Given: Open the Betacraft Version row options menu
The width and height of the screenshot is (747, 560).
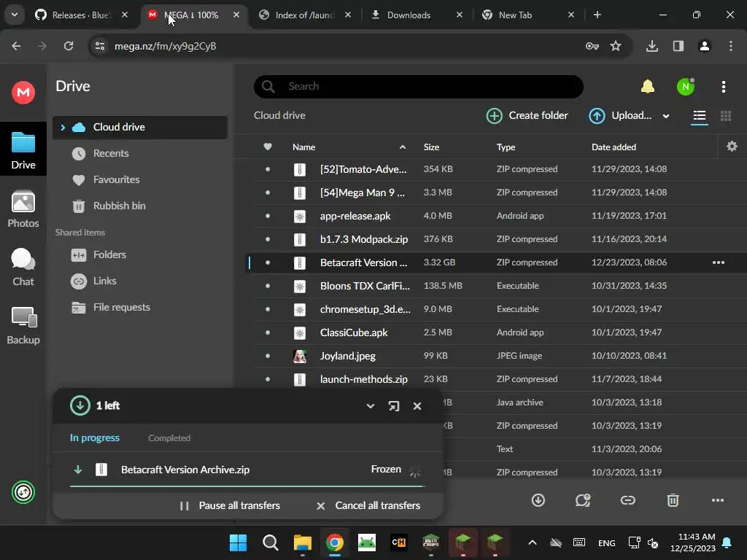Looking at the screenshot, I should (718, 262).
